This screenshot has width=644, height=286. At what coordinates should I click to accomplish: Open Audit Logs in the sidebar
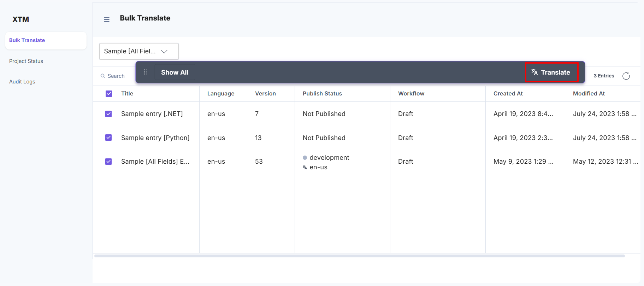22,82
